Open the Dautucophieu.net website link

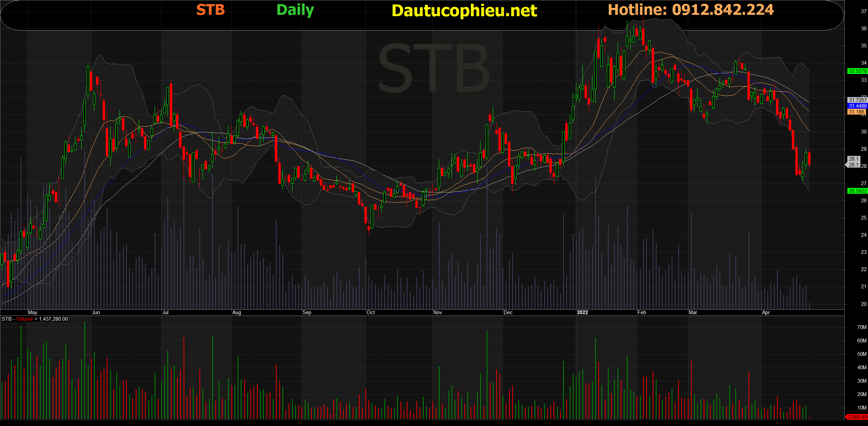tap(464, 11)
